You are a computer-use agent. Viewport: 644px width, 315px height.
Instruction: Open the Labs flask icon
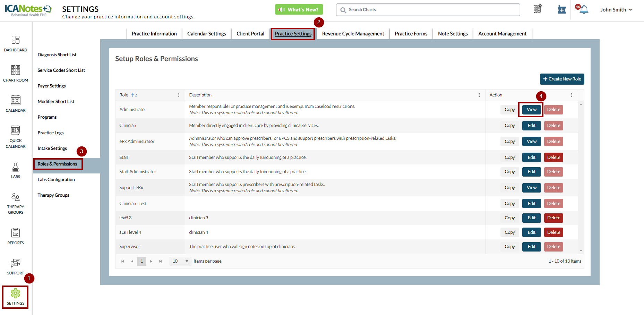pyautogui.click(x=16, y=167)
